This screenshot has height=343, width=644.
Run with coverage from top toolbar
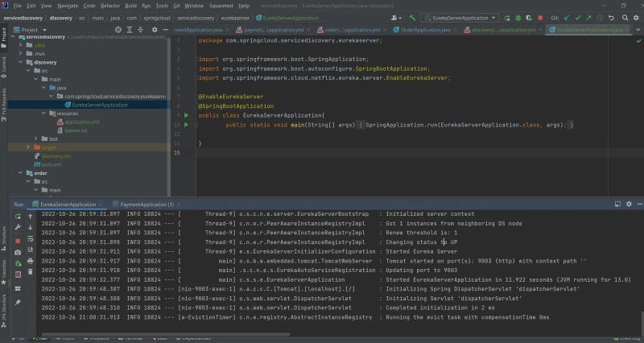pos(529,18)
